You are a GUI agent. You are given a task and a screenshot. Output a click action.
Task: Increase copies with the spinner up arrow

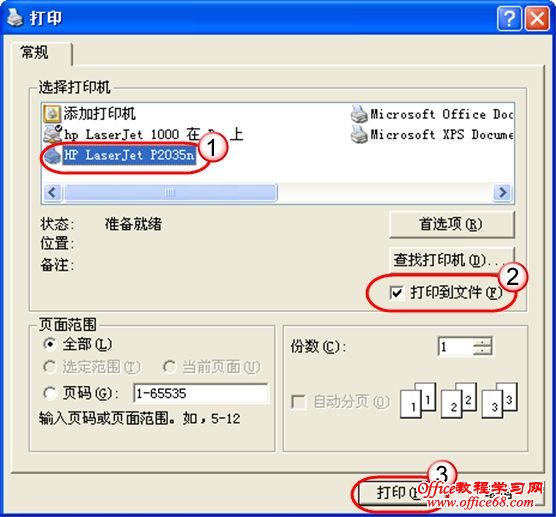[483, 341]
